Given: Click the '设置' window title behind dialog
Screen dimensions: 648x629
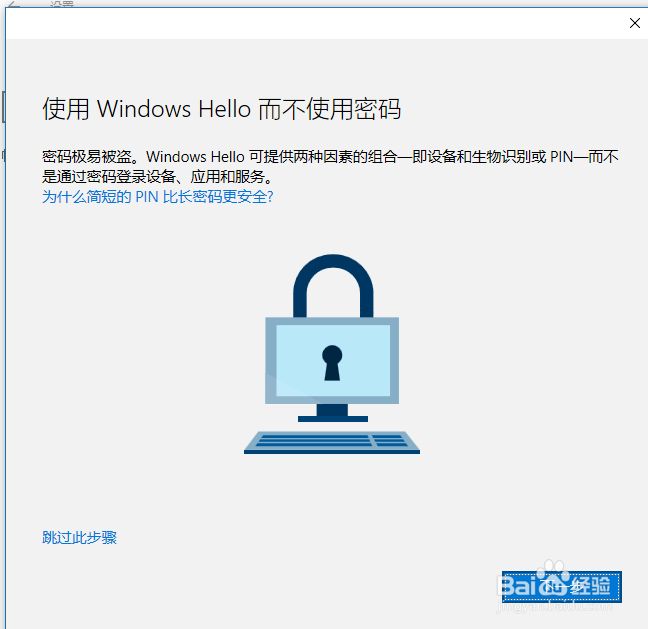Looking at the screenshot, I should (x=62, y=4).
